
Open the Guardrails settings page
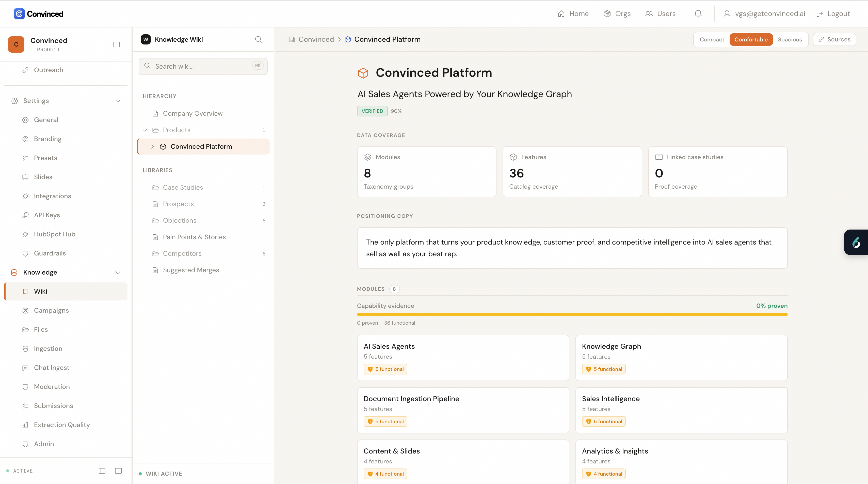pyautogui.click(x=66, y=253)
